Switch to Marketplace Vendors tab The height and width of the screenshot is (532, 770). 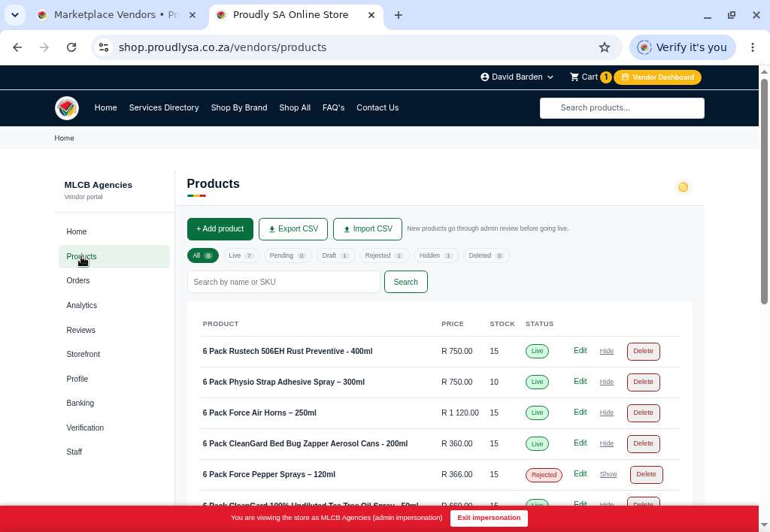point(117,15)
